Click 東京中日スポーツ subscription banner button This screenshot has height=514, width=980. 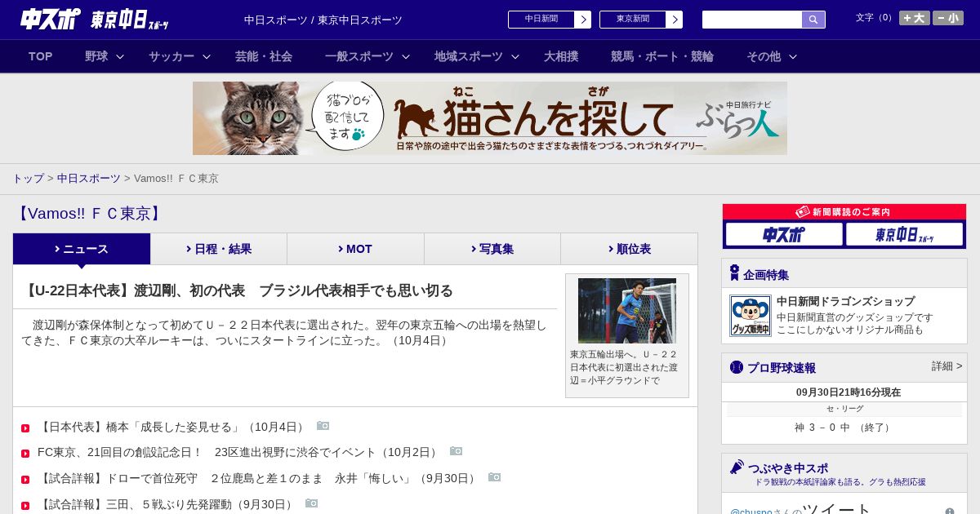(x=904, y=235)
